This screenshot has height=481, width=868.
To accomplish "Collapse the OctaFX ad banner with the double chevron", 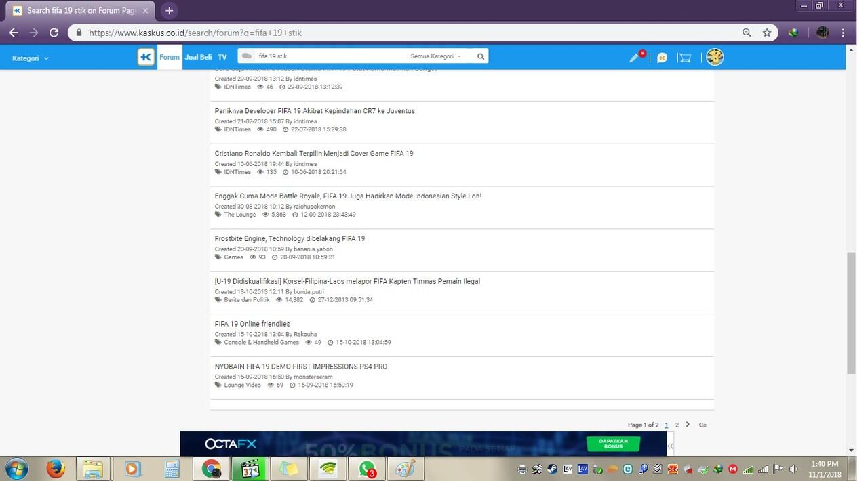I will point(670,446).
